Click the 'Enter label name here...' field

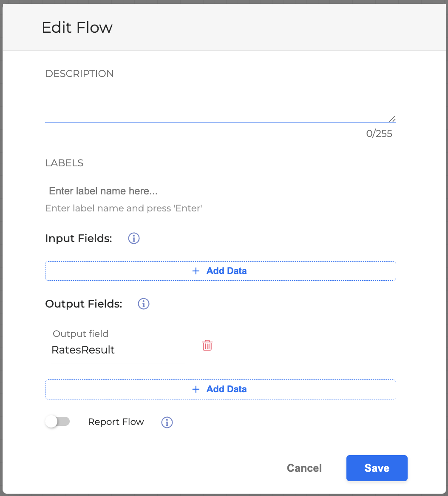tap(220, 191)
